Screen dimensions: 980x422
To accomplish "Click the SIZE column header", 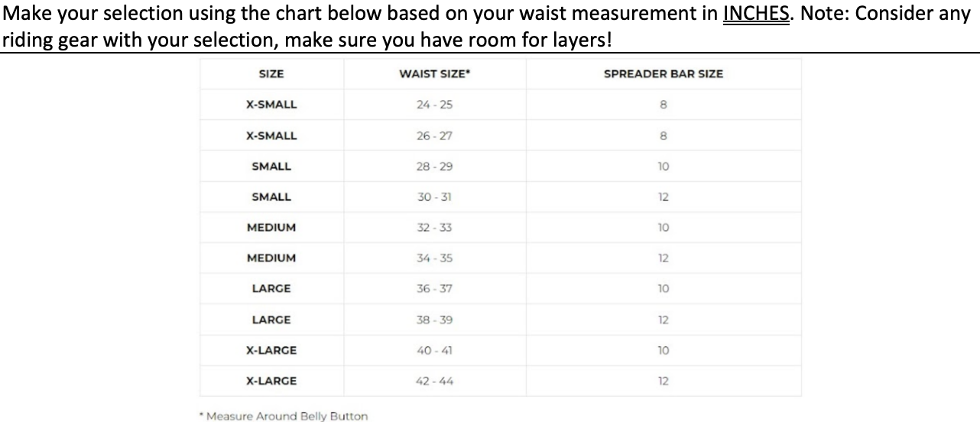I will point(271,74).
